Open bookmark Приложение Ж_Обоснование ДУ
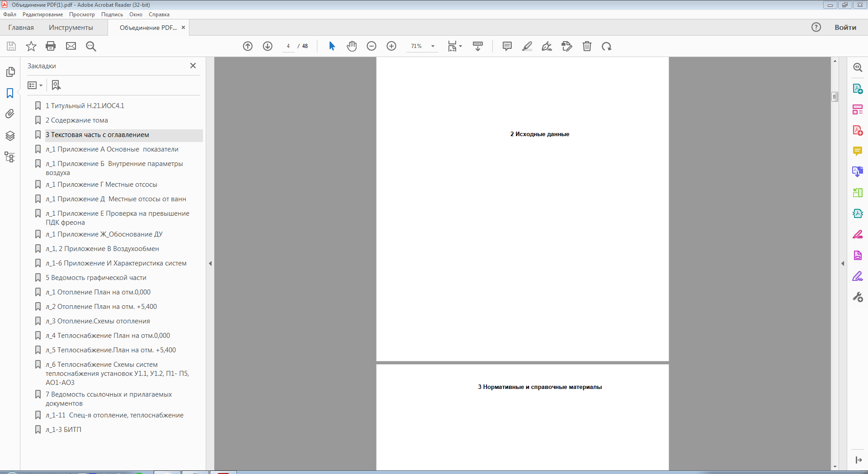 click(x=104, y=234)
